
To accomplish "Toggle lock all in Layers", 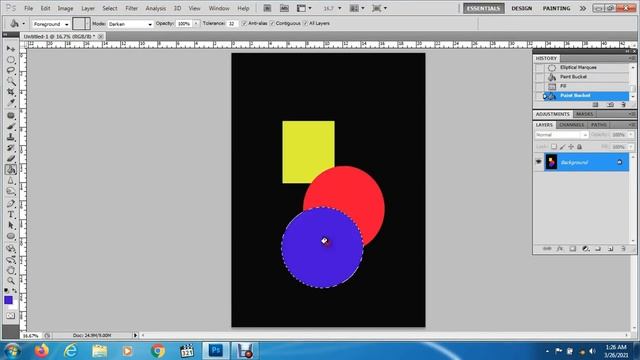I will pyautogui.click(x=579, y=147).
